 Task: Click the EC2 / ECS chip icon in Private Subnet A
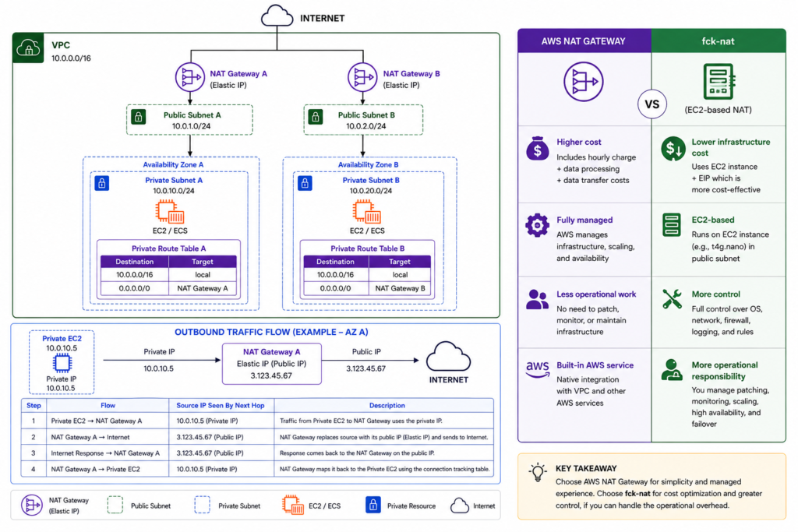pyautogui.click(x=170, y=212)
